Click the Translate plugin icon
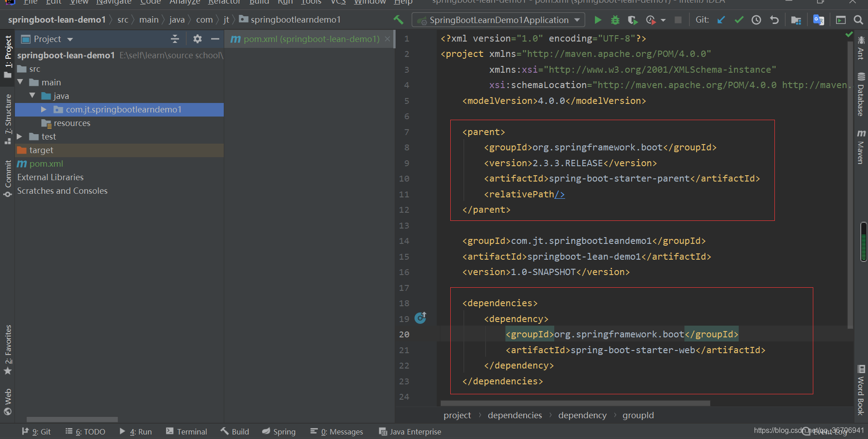The image size is (868, 439). (819, 20)
